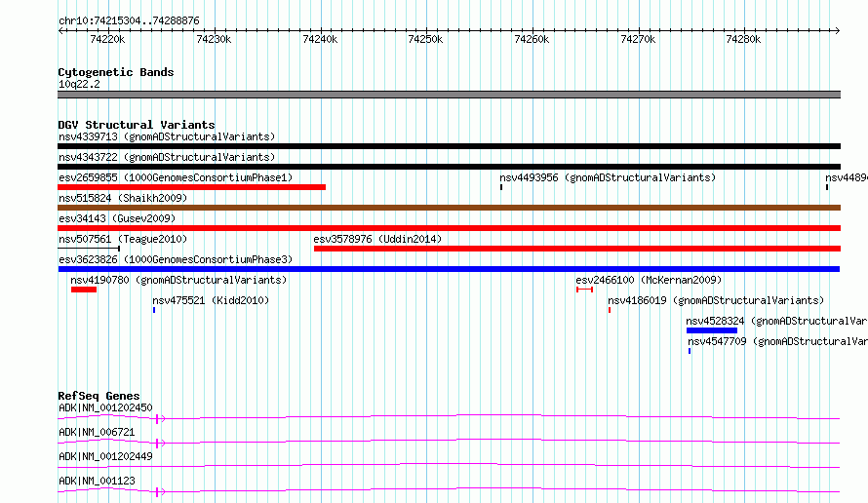Select the nsv4186019 red tick marker
The height and width of the screenshot is (503, 868).
610,310
